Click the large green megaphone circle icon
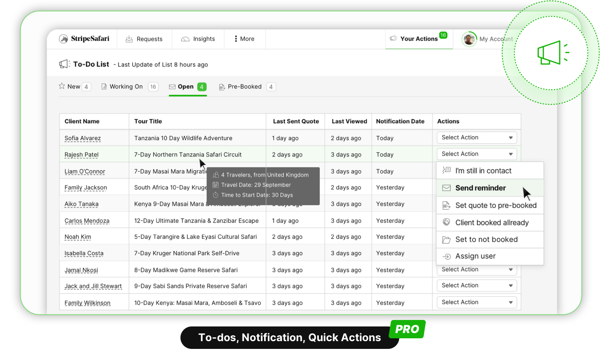The height and width of the screenshot is (364, 605). 551,53
